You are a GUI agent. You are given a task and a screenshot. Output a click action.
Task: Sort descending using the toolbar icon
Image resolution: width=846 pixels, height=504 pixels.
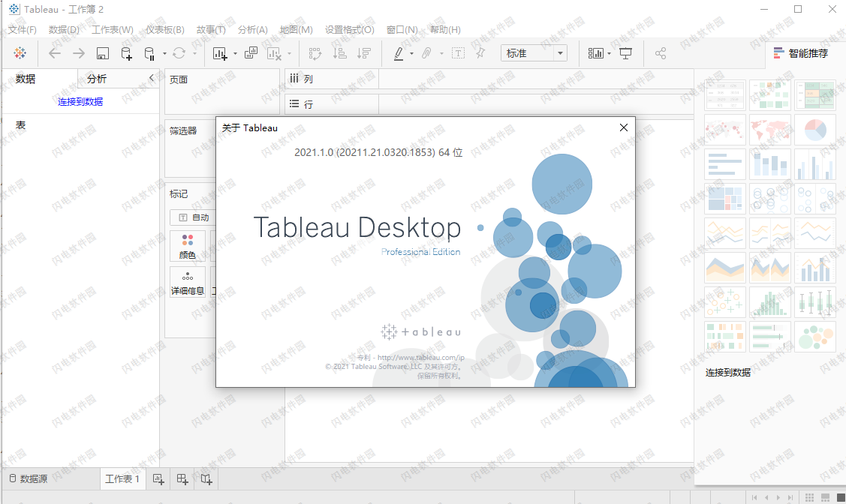364,52
